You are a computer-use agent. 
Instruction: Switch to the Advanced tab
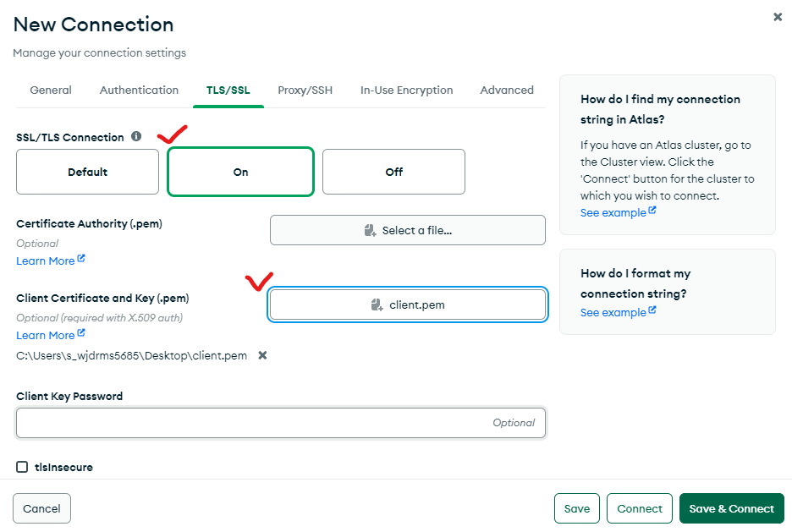tap(506, 90)
